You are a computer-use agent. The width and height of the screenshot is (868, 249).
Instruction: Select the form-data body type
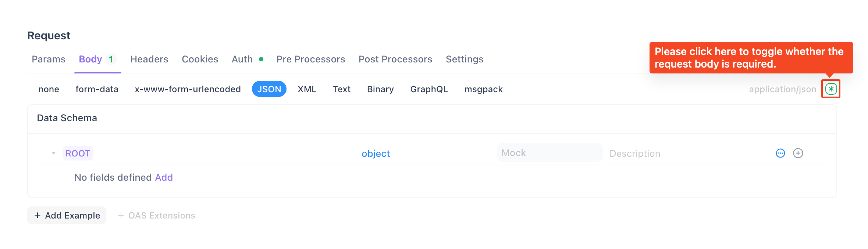[97, 89]
